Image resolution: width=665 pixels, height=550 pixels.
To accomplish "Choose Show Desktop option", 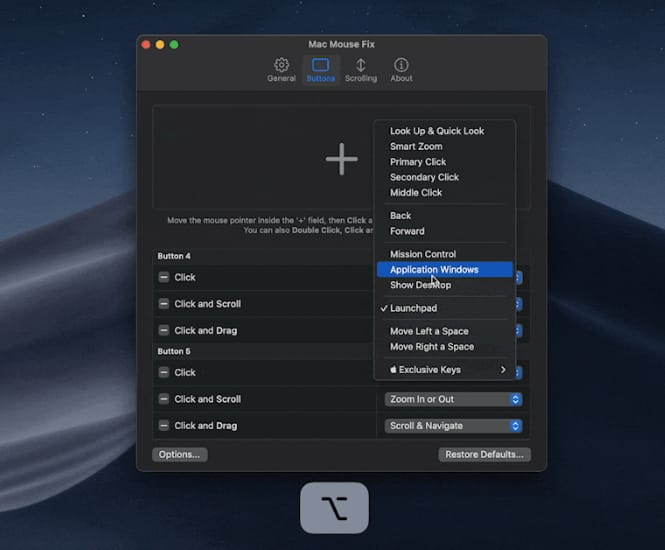I will (444, 285).
